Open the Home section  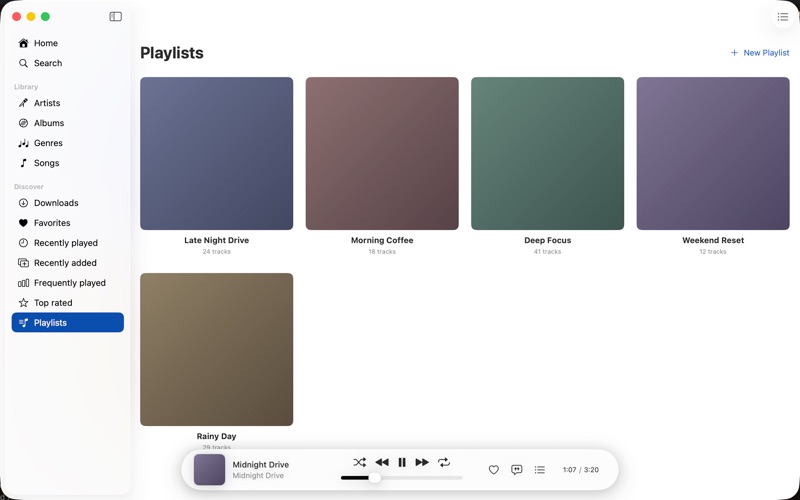click(x=68, y=43)
